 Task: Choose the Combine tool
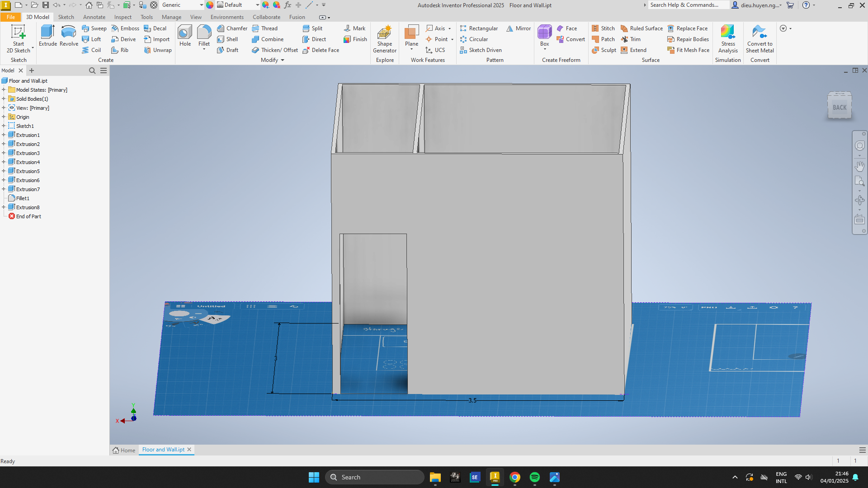[268, 39]
